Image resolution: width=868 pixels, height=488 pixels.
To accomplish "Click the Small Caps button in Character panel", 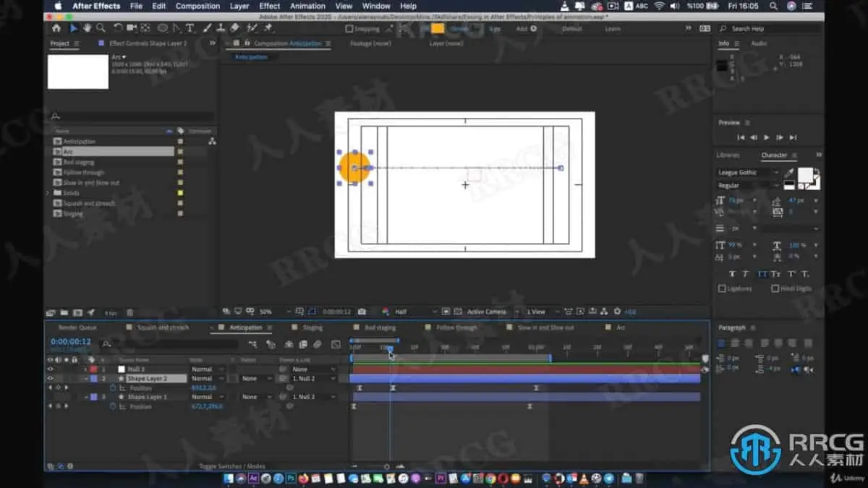I will point(777,274).
